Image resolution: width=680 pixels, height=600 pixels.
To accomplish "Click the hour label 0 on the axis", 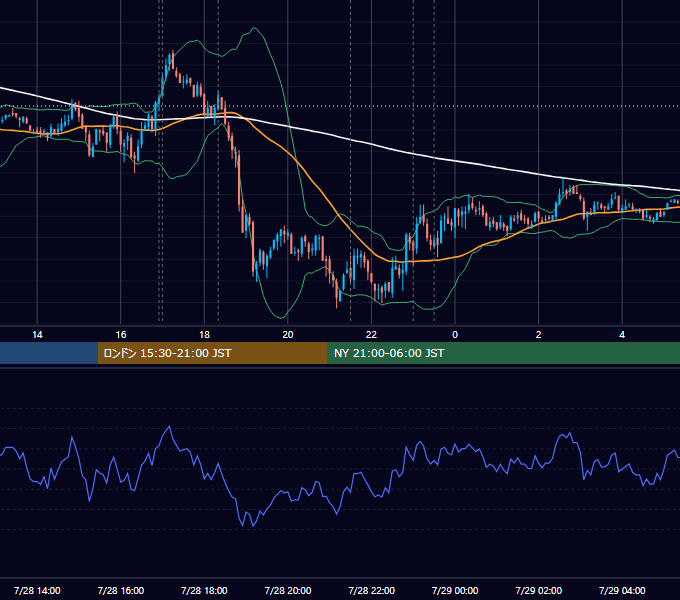I will tap(455, 335).
